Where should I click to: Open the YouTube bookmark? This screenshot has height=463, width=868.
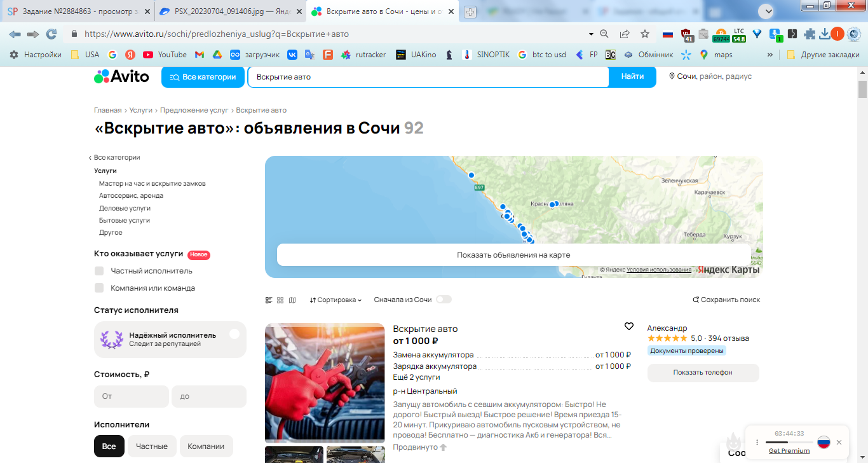(165, 55)
